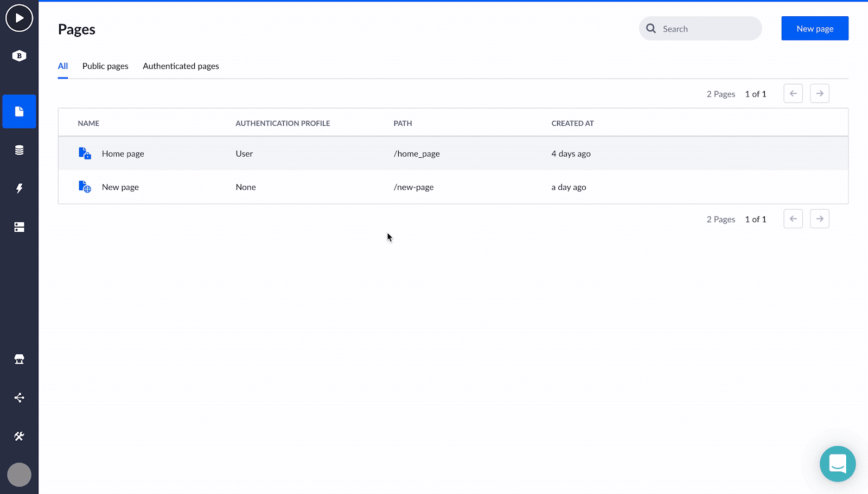
Task: Click the AUTHENTICATION PROFILE column header
Action: [x=283, y=124]
